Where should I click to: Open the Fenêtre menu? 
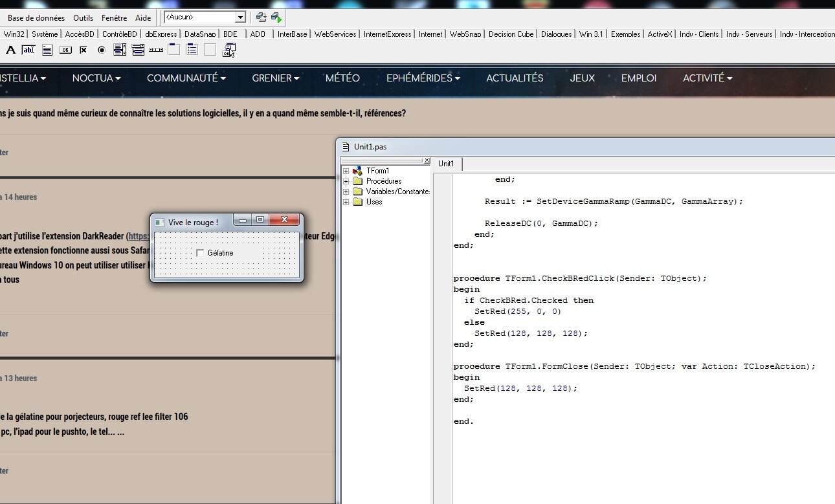(x=115, y=18)
